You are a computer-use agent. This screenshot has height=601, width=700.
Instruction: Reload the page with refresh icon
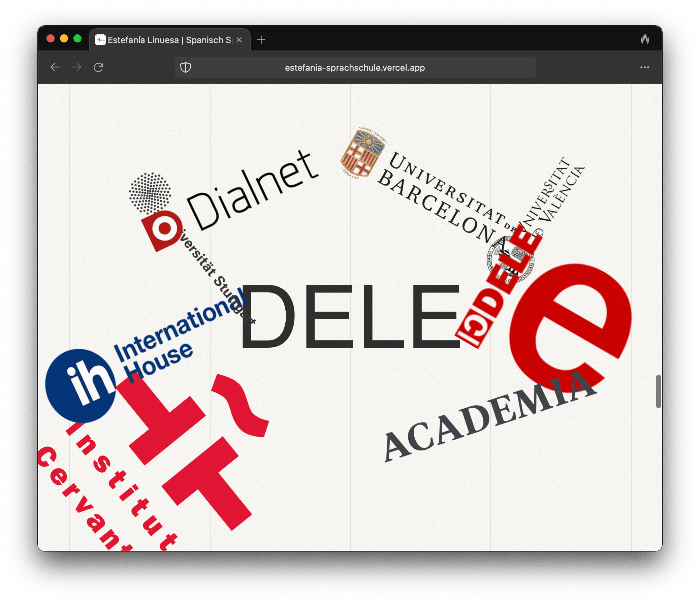click(x=98, y=68)
